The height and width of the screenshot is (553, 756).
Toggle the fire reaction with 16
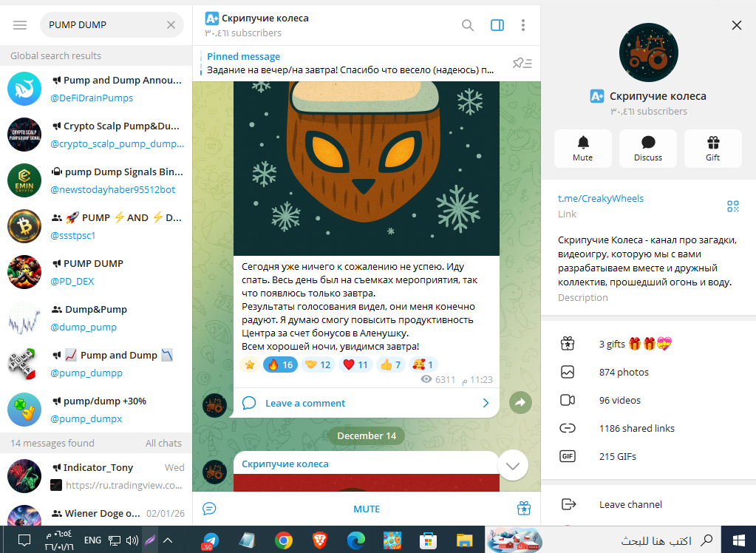pos(280,364)
